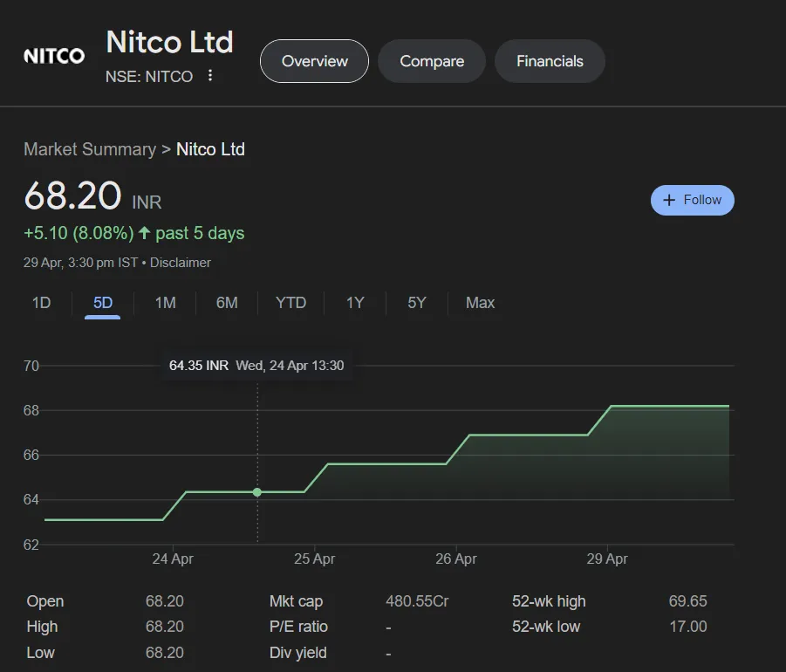
Task: Select the 1D time range
Action: 42,303
